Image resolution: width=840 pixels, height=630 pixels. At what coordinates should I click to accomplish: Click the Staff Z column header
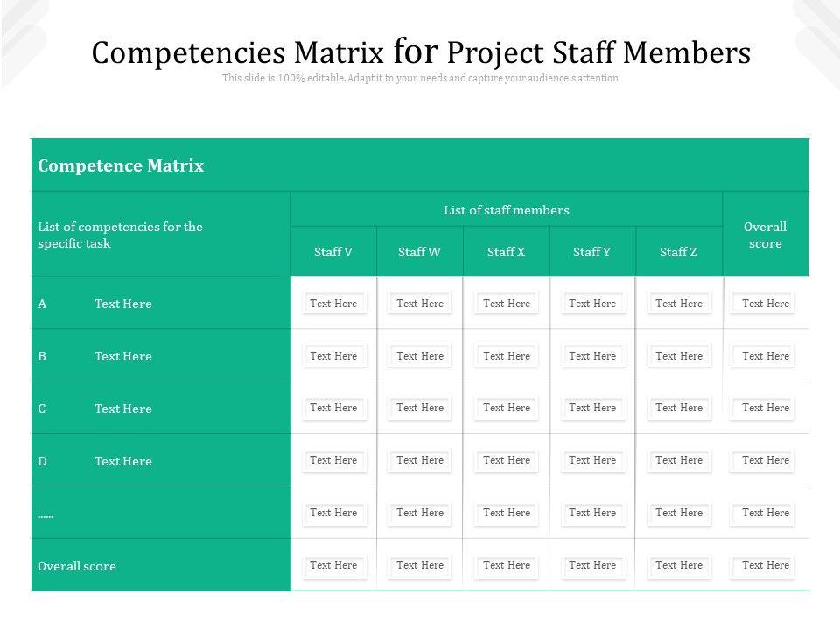click(679, 252)
